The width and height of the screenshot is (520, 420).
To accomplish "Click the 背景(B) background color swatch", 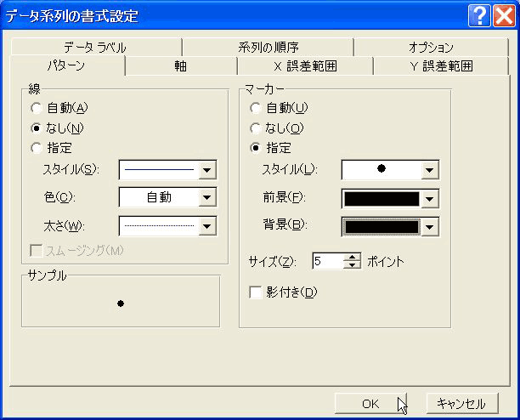I will coord(382,227).
